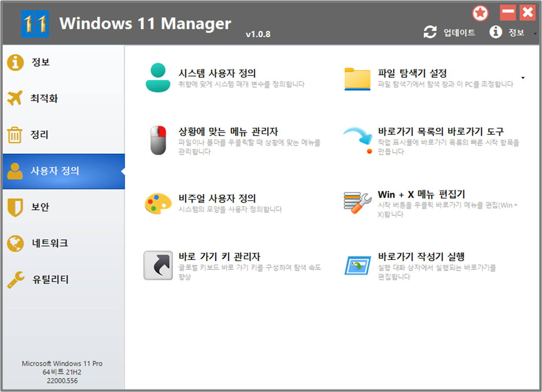Viewport: 542px width, 392px height.
Task: Click the folder icon for 파일 탐색기 설정
Action: (x=357, y=79)
